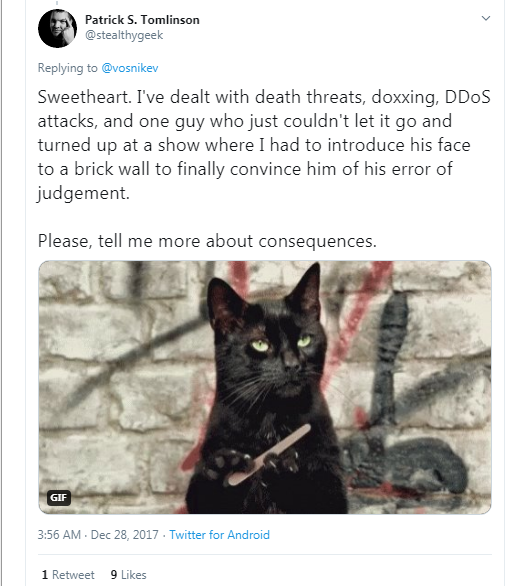Image resolution: width=513 pixels, height=586 pixels.
Task: Open the tweet options chevron menu
Action: tap(485, 18)
